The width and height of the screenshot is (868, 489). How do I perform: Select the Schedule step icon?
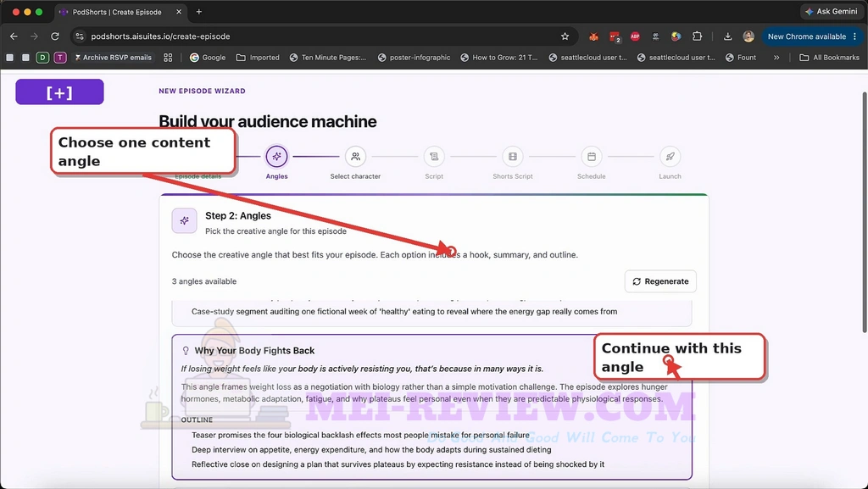(x=591, y=157)
